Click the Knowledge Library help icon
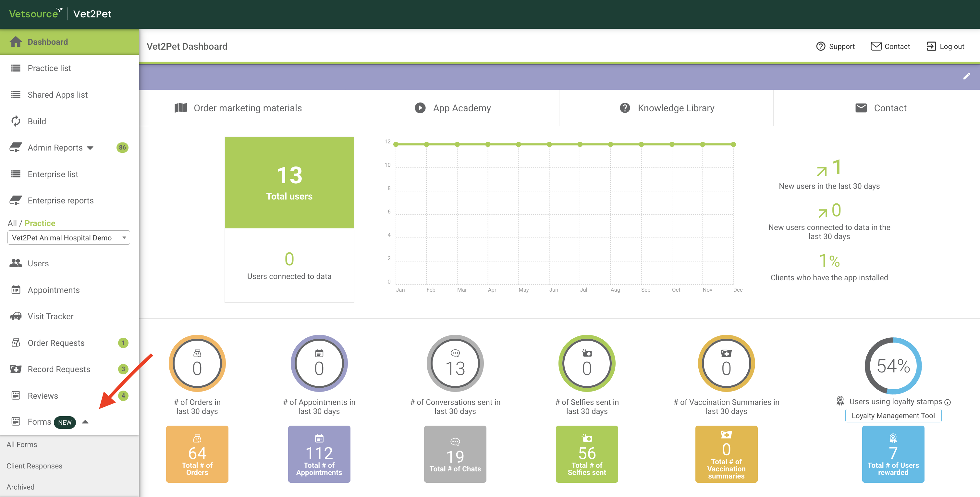Image resolution: width=980 pixels, height=497 pixels. click(625, 108)
